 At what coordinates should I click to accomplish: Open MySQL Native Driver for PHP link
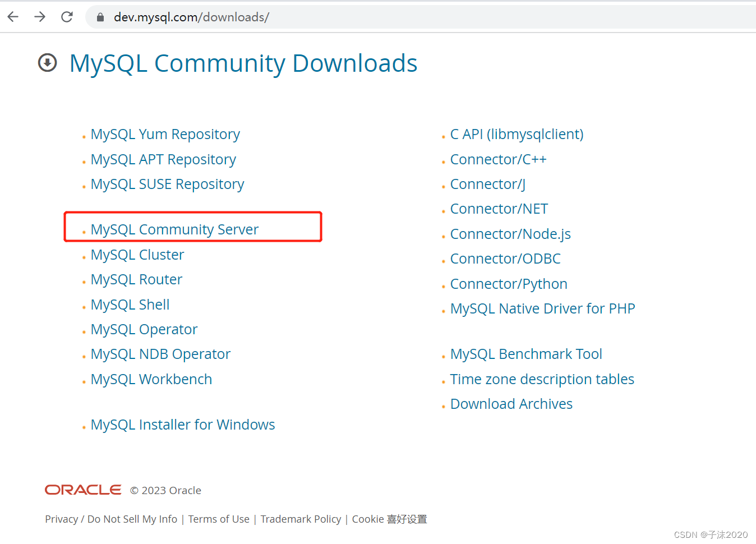pos(543,309)
